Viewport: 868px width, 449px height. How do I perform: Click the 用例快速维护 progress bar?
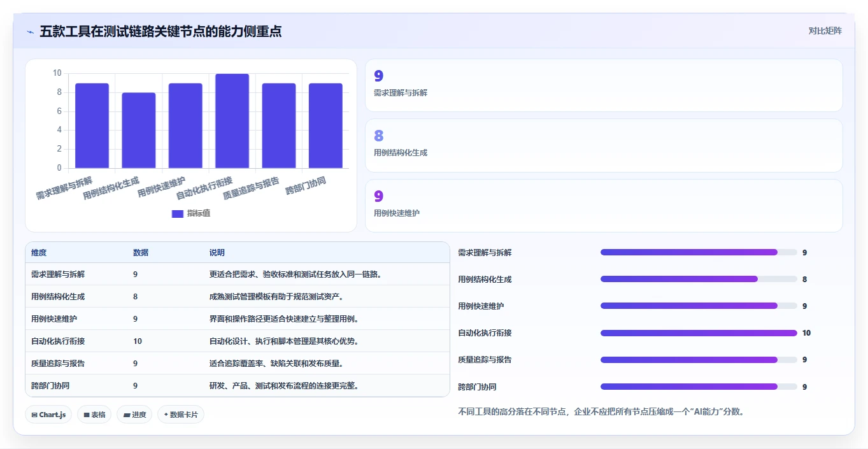pyautogui.click(x=699, y=306)
